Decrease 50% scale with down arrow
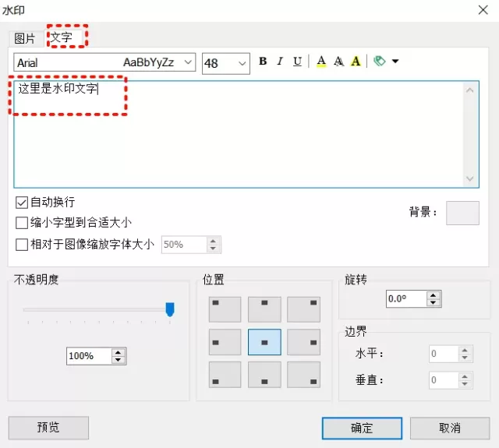 (213, 249)
